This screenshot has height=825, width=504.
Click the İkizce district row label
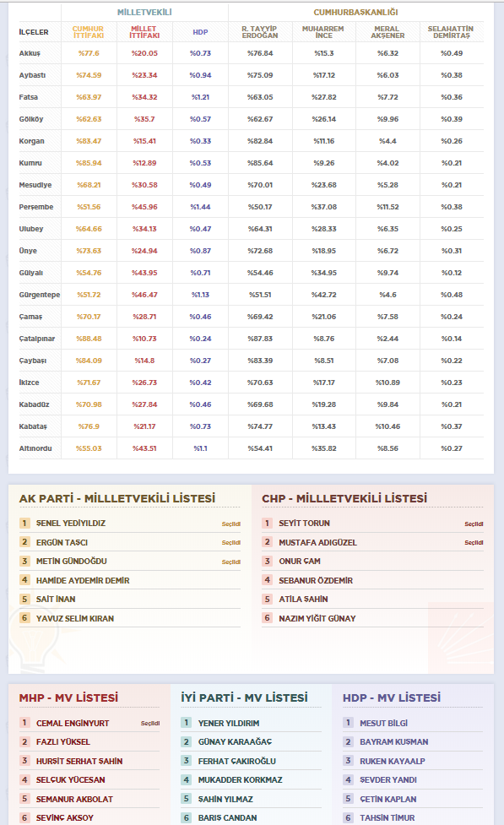click(x=29, y=383)
